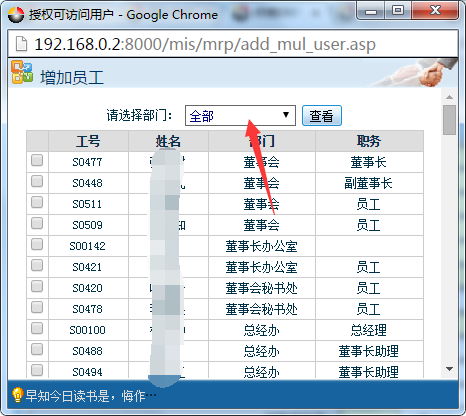Image resolution: width=466 pixels, height=416 pixels.
Task: Click the vertical scrollbar thumb
Action: tap(449, 120)
